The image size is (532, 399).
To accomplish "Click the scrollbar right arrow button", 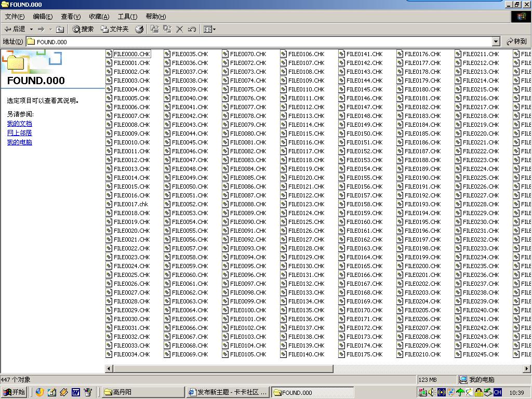I will [x=527, y=368].
